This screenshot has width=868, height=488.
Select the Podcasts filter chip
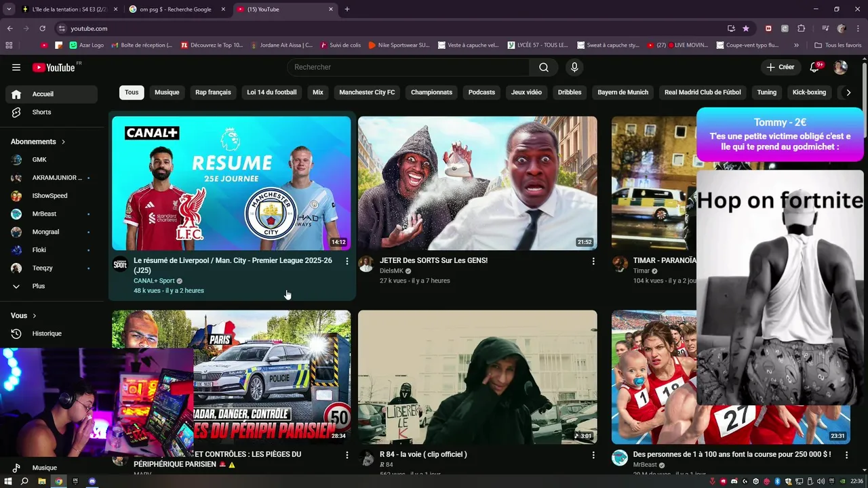481,92
